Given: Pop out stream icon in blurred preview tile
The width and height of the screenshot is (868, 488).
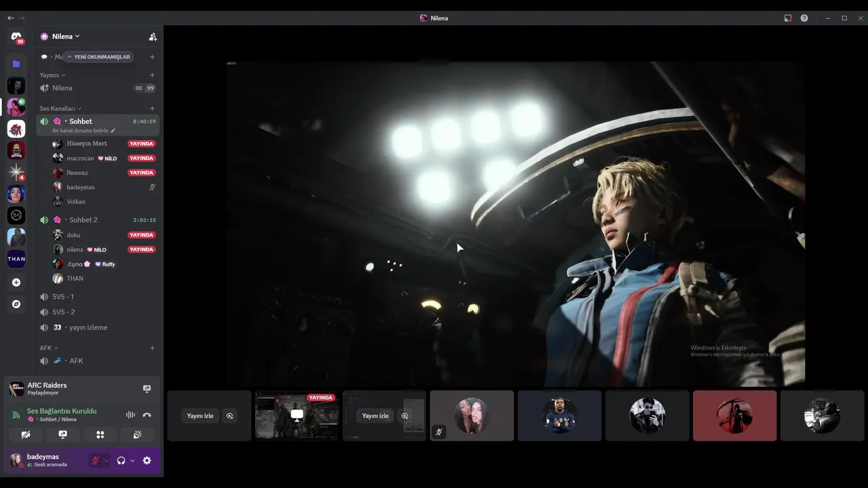Looking at the screenshot, I should click(x=405, y=416).
